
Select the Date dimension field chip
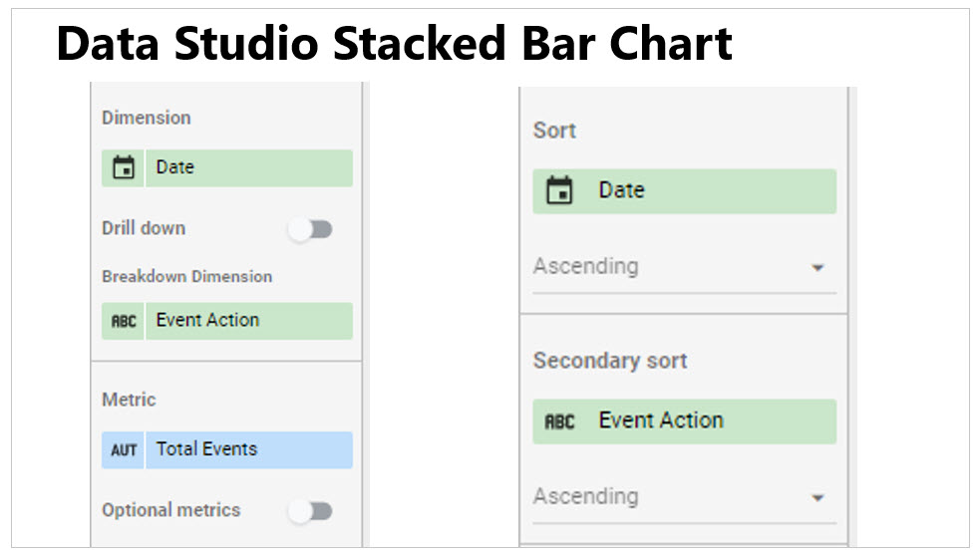click(x=227, y=168)
